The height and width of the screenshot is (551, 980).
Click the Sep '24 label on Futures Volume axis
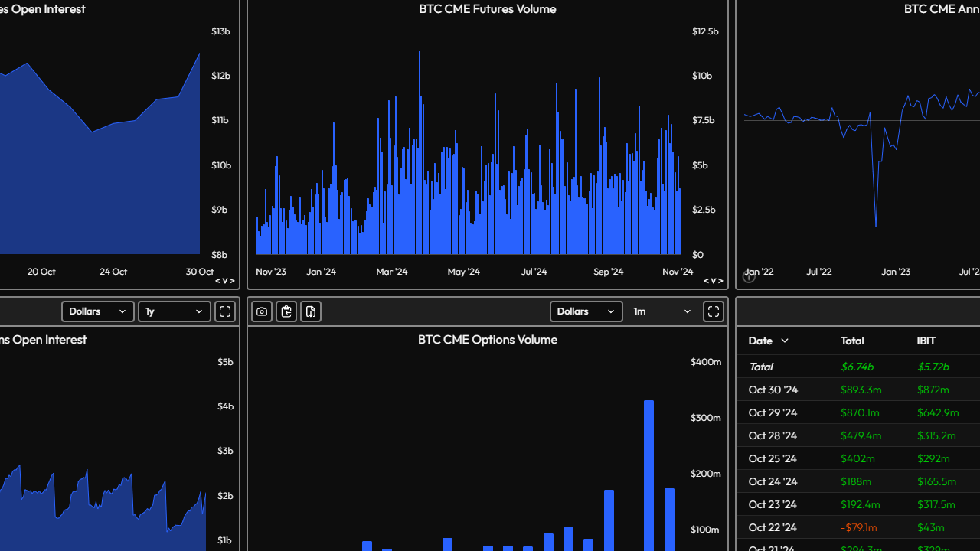[609, 272]
